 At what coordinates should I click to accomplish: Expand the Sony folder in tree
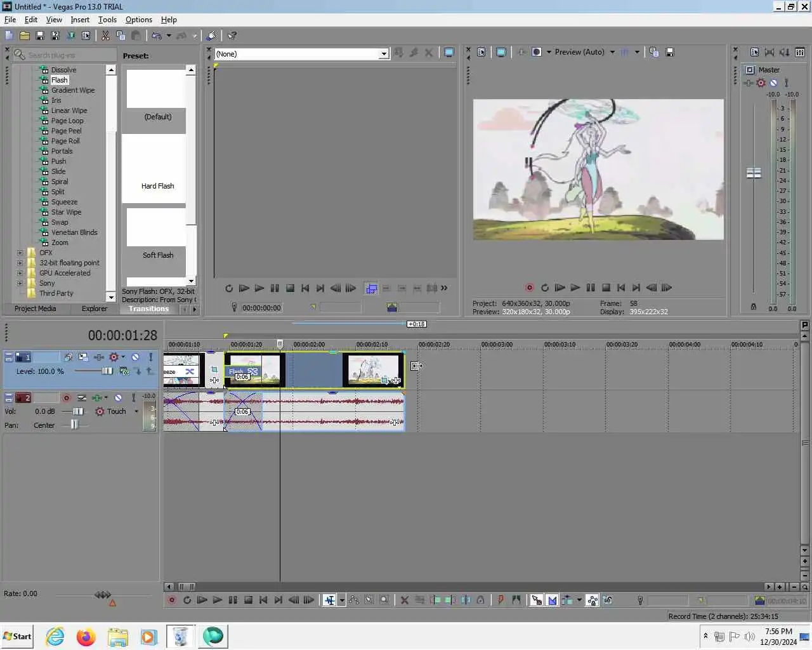(x=20, y=283)
